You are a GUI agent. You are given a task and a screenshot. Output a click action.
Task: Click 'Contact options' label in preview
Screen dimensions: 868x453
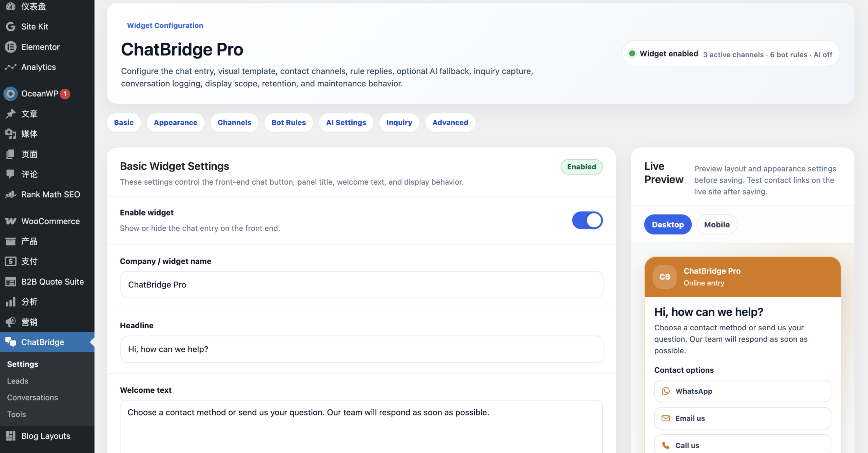[684, 370]
